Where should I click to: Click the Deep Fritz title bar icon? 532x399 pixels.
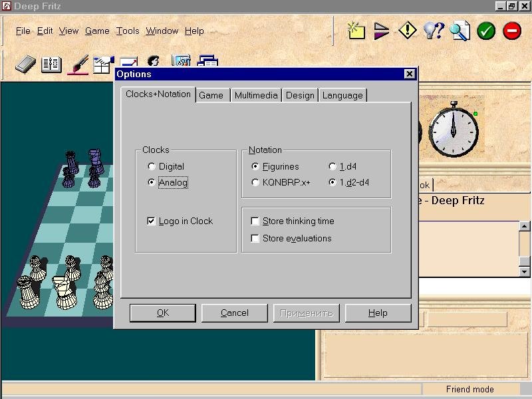coord(7,6)
